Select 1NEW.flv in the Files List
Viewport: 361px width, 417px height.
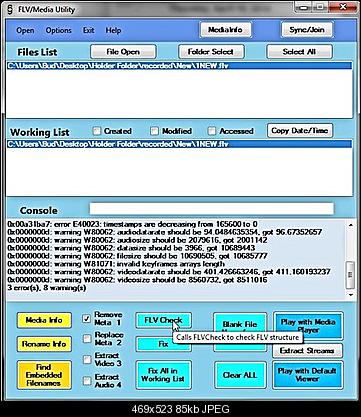[179, 66]
